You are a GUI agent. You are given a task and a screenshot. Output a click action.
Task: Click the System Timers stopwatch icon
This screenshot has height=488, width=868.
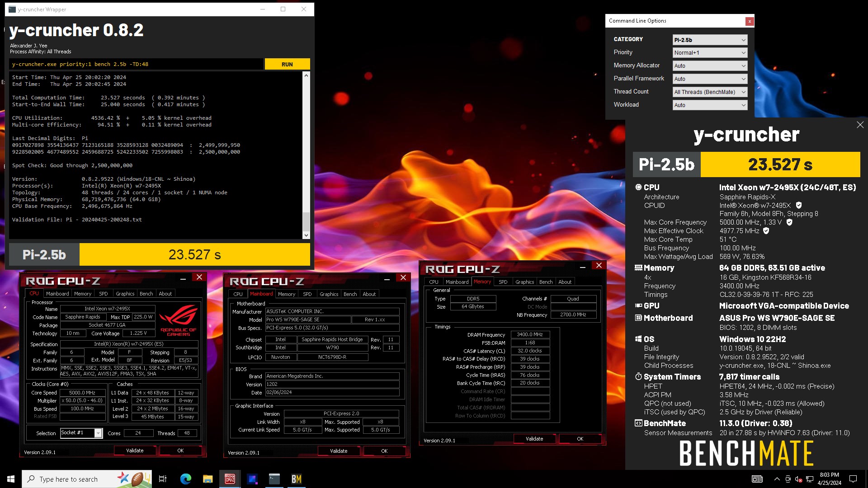tap(638, 376)
